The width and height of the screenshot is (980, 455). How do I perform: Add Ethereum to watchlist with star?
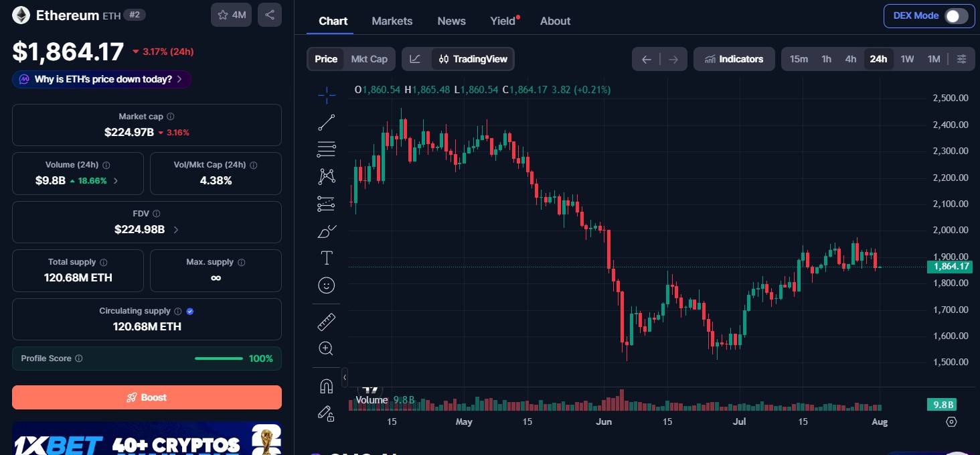pos(232,15)
